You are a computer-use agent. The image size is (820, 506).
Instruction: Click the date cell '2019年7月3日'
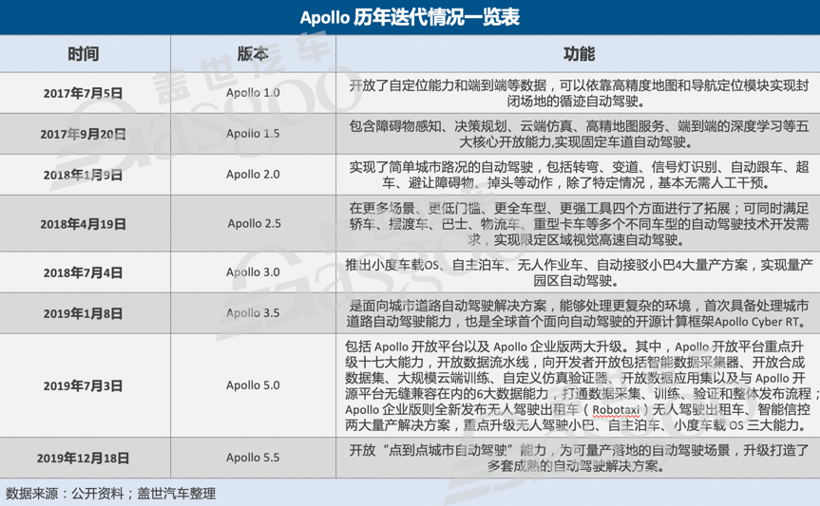point(83,386)
